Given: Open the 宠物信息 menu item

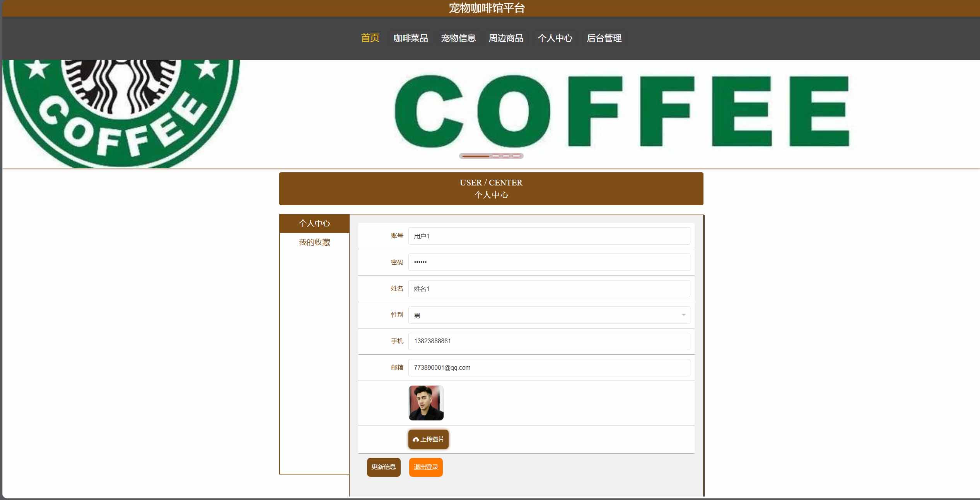Looking at the screenshot, I should (458, 38).
